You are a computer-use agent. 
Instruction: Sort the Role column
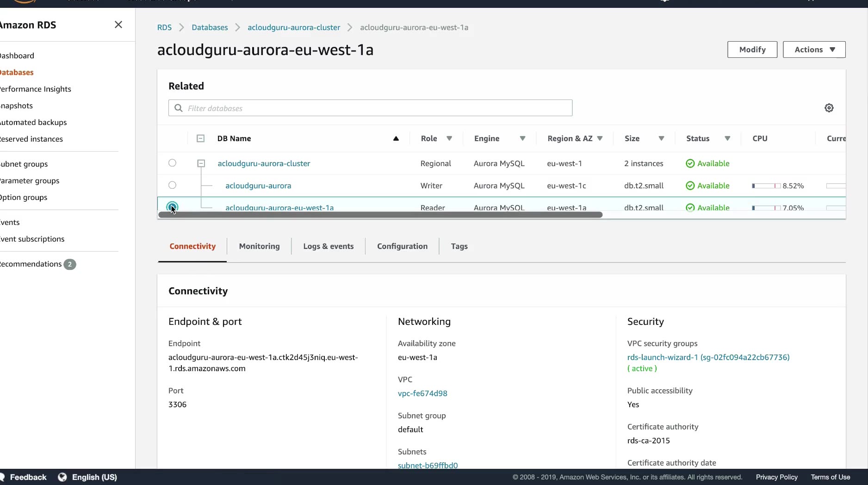[x=449, y=138]
